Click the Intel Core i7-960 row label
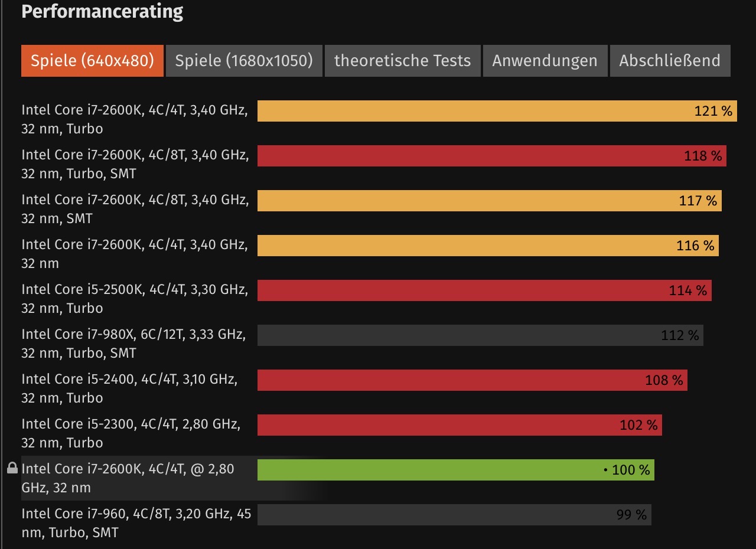756x549 pixels. (x=136, y=523)
